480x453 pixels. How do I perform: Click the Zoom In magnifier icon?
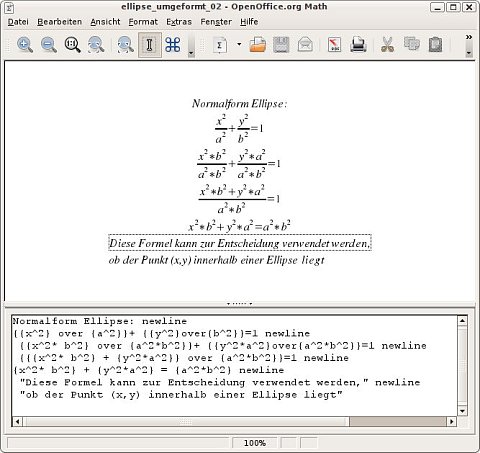click(25, 45)
